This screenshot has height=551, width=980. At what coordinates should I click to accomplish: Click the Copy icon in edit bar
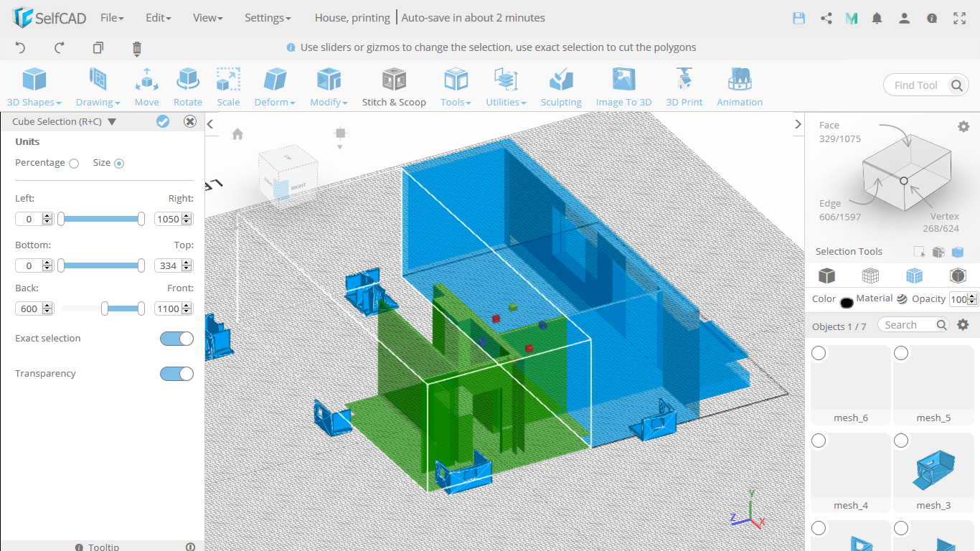click(98, 48)
